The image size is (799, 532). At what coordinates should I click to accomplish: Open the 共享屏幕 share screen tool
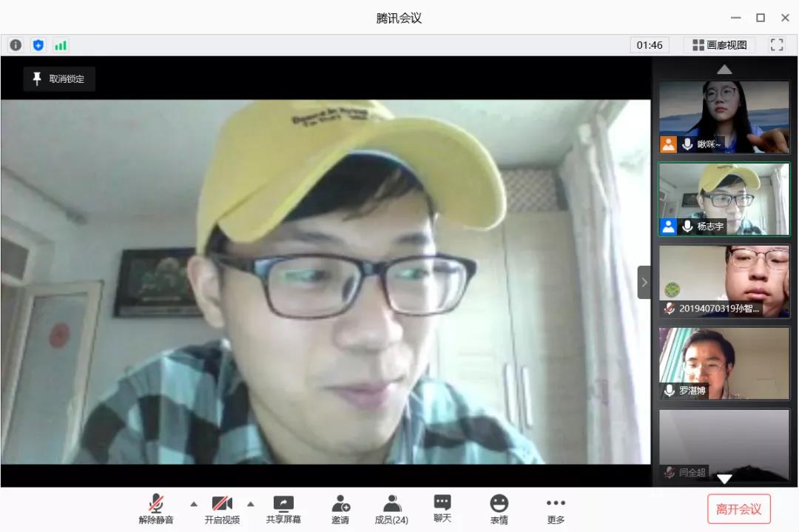tap(283, 509)
